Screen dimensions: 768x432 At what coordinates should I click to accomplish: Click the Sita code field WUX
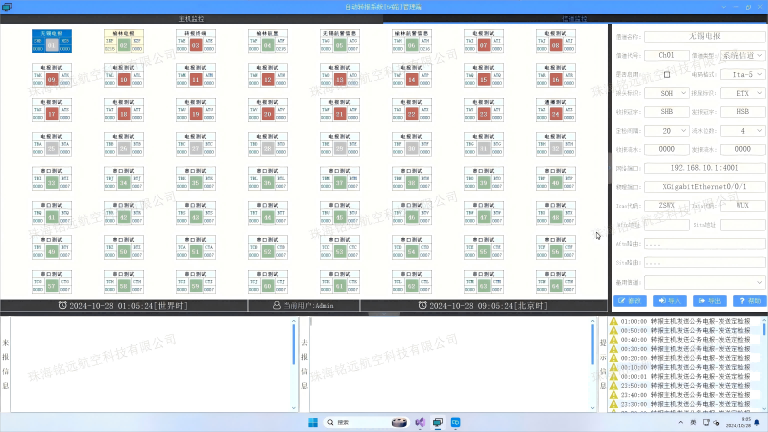click(x=742, y=206)
